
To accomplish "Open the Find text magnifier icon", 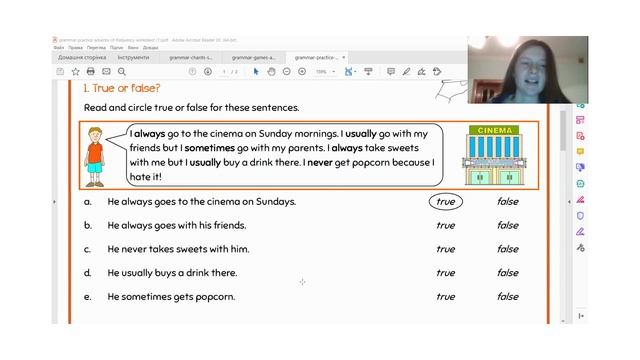I will 122,72.
